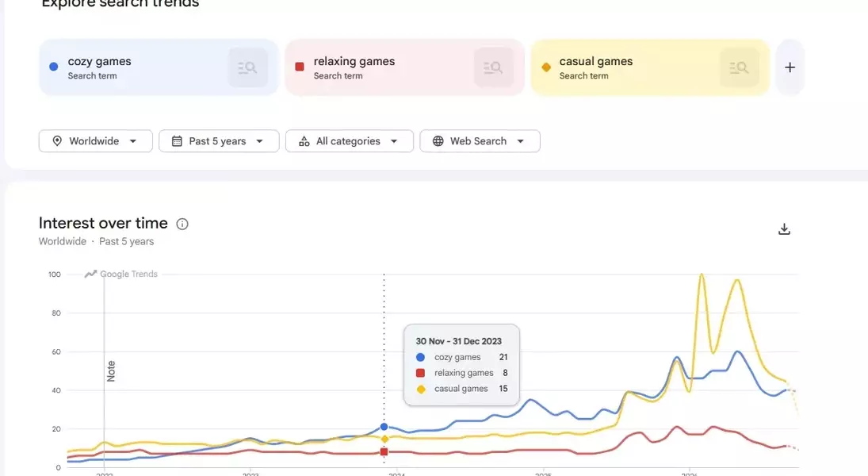Open the All categories dropdown
This screenshot has width=868, height=476.
350,141
